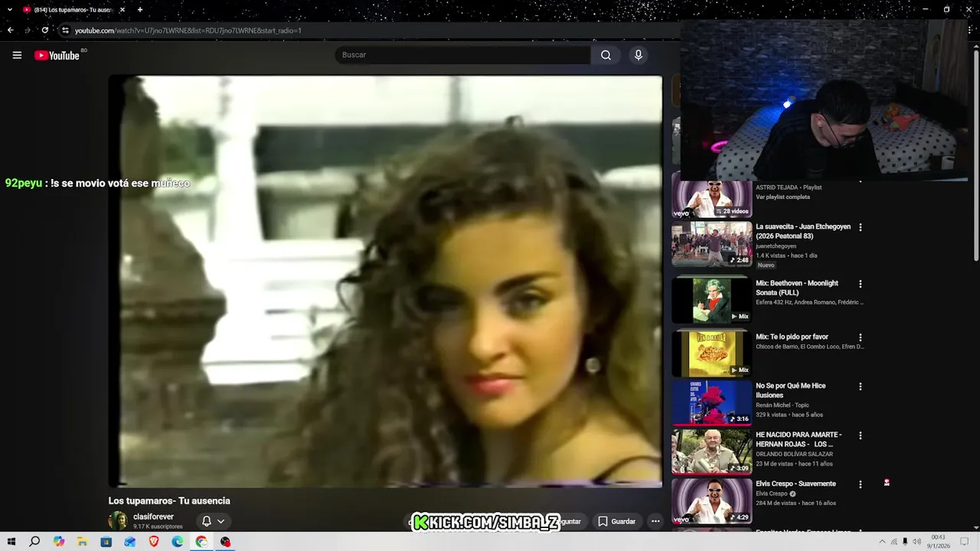
Task: Click ORLANDO BOLÍVAR SALAZAR channel name
Action: (794, 454)
